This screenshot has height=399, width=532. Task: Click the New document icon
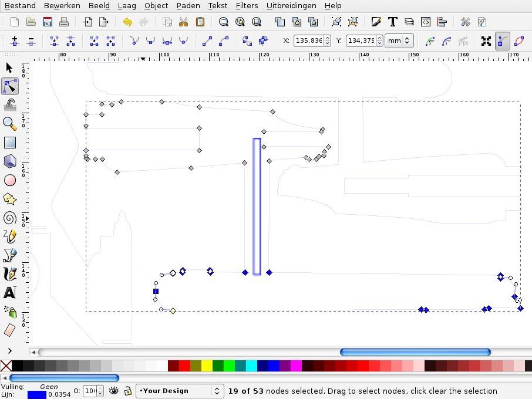(15, 22)
